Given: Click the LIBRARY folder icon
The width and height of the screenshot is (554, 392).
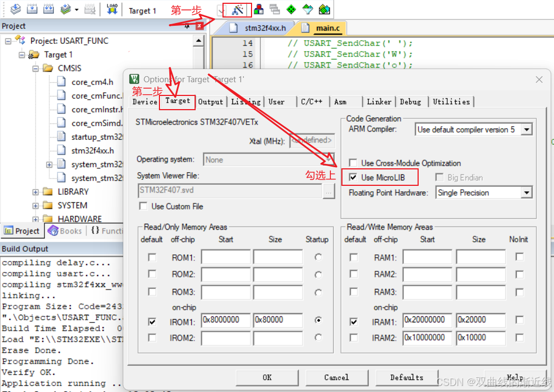Looking at the screenshot, I should (48, 191).
